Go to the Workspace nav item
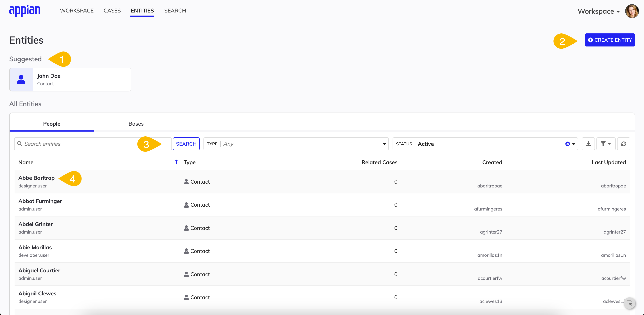Screen dimensions: 644x315 tap(77, 11)
